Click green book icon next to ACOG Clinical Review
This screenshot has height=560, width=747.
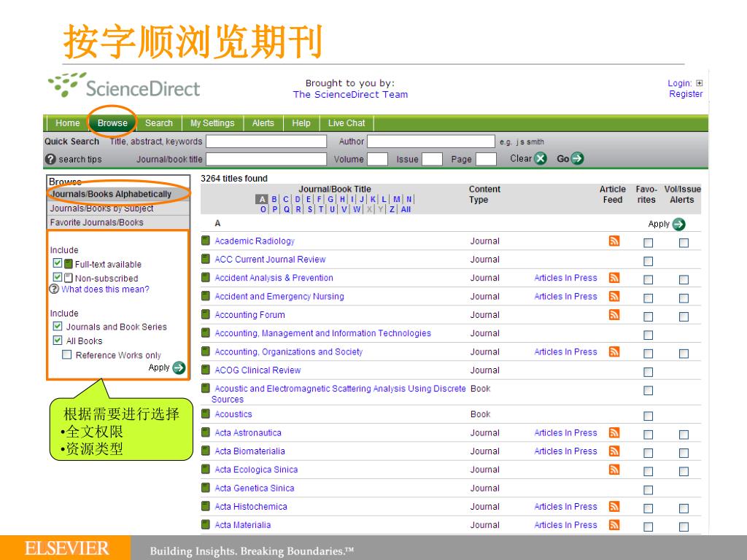click(206, 369)
